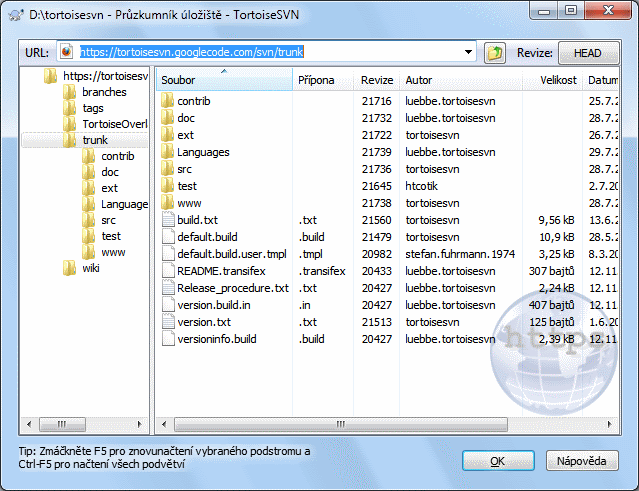Click the 407 bajtů size cell
This screenshot has width=639, height=491.
click(552, 305)
